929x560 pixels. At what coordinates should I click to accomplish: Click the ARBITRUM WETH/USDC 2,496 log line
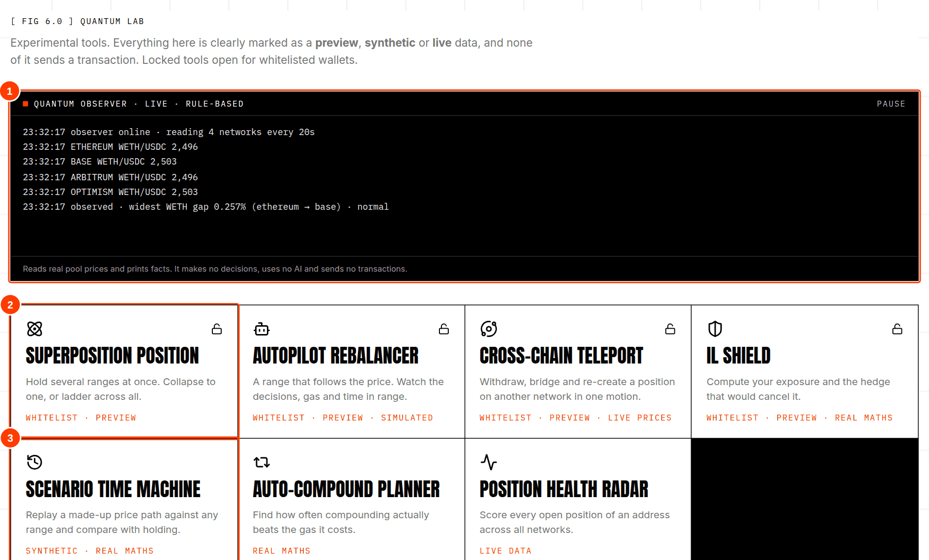tap(110, 177)
